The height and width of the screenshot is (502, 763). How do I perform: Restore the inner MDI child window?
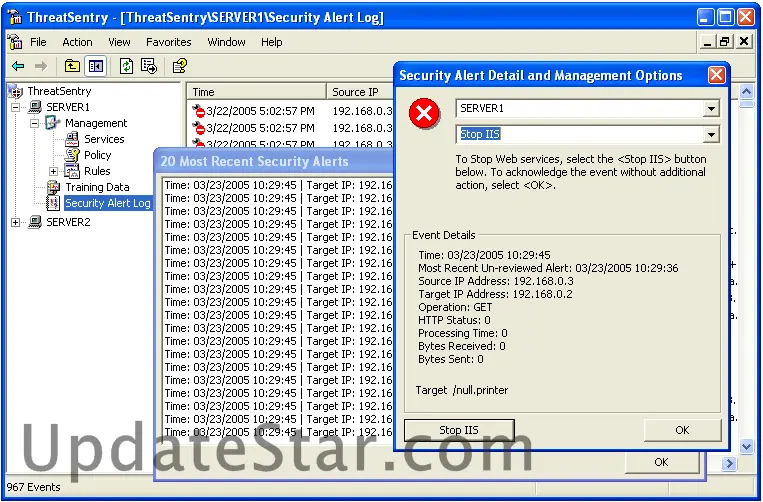(x=725, y=42)
